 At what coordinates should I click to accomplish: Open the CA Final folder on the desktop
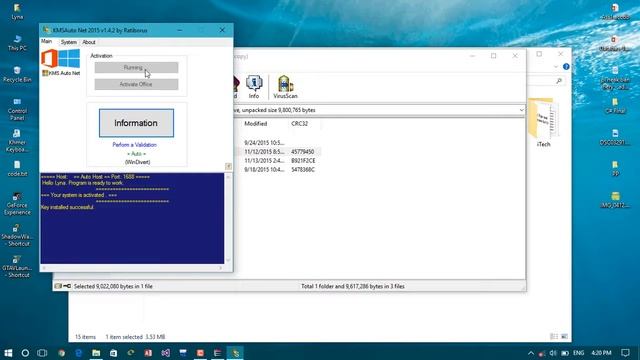click(615, 105)
